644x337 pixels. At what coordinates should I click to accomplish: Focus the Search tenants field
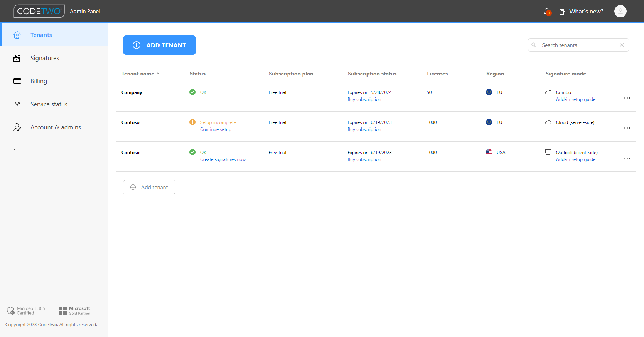click(578, 45)
